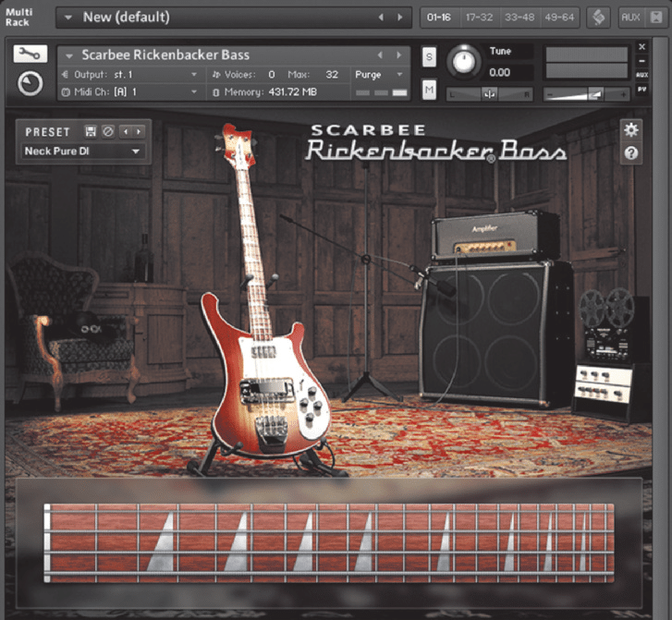Close the instrument with the X button
The height and width of the screenshot is (620, 672).
pos(641,47)
